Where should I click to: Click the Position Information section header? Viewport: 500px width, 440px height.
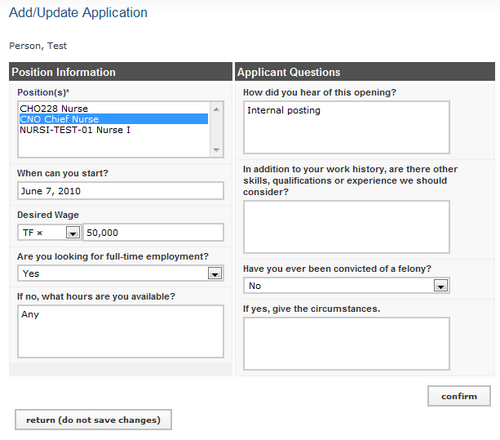tap(120, 72)
